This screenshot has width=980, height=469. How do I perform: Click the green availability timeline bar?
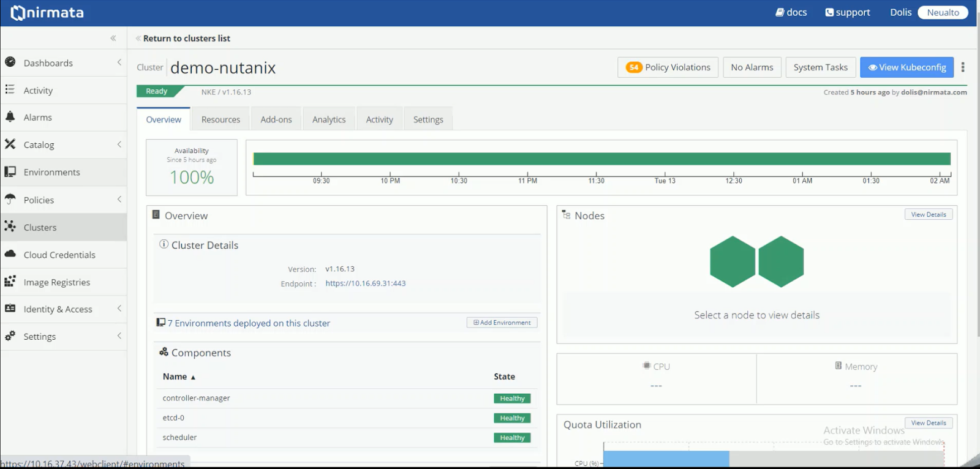click(602, 159)
